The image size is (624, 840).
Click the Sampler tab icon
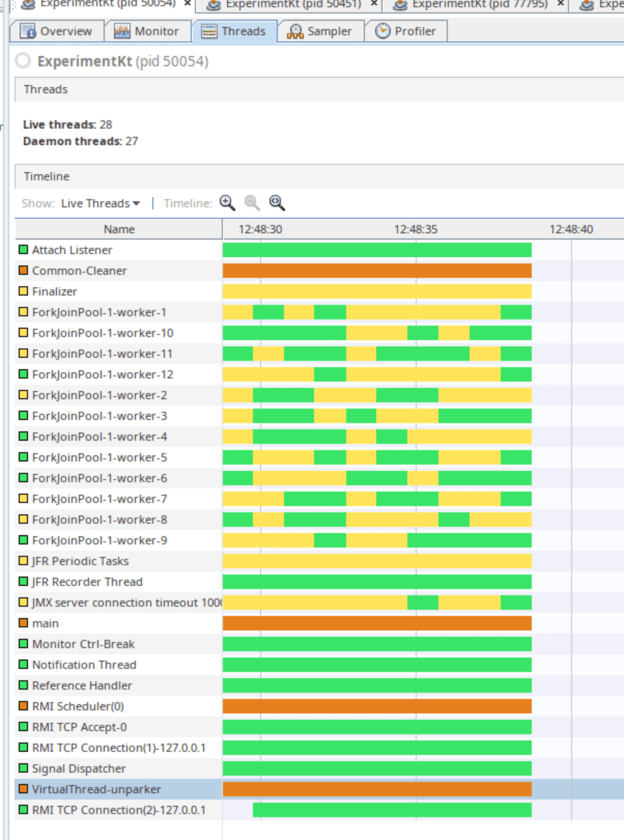295,32
